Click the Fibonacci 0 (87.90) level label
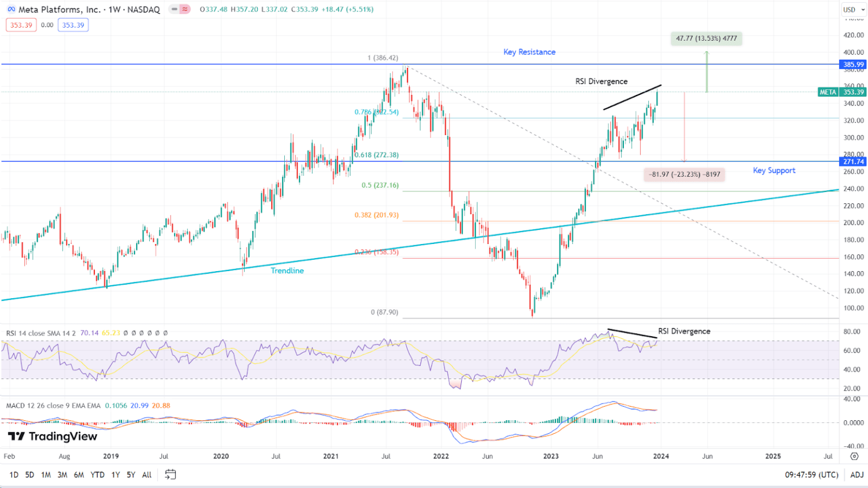This screenshot has width=868, height=488. [x=384, y=312]
